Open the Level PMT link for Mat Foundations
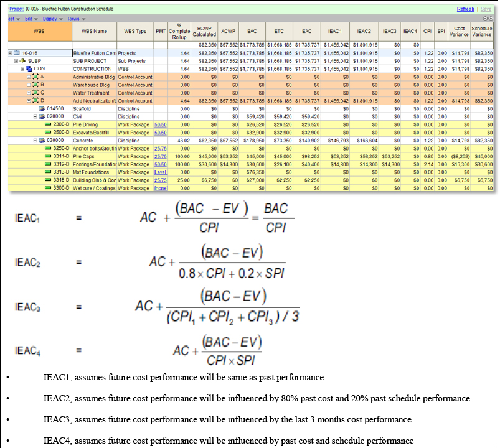500x448 pixels. (161, 172)
